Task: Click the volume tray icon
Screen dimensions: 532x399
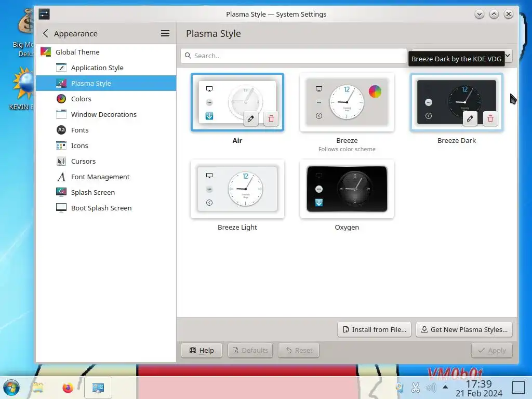Action: 431,387
